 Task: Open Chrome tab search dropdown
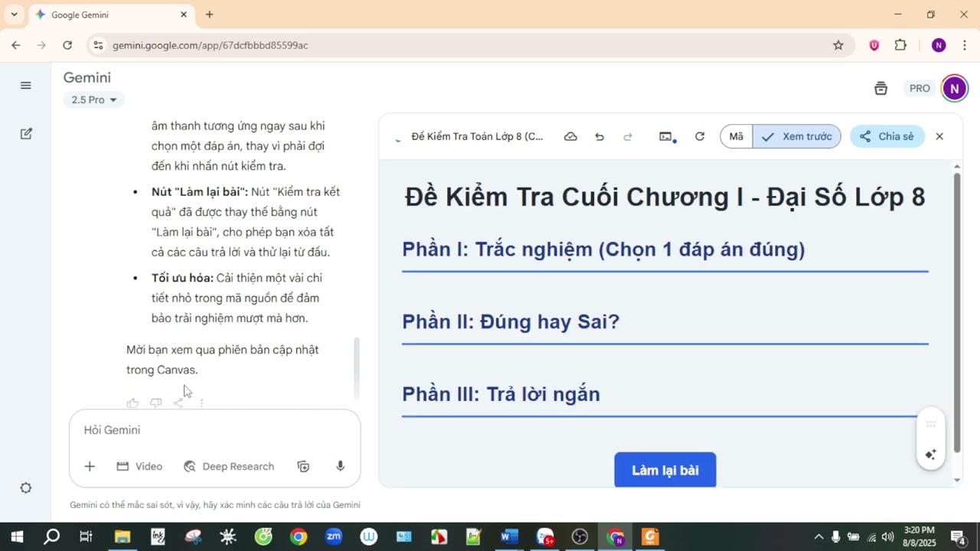click(14, 15)
